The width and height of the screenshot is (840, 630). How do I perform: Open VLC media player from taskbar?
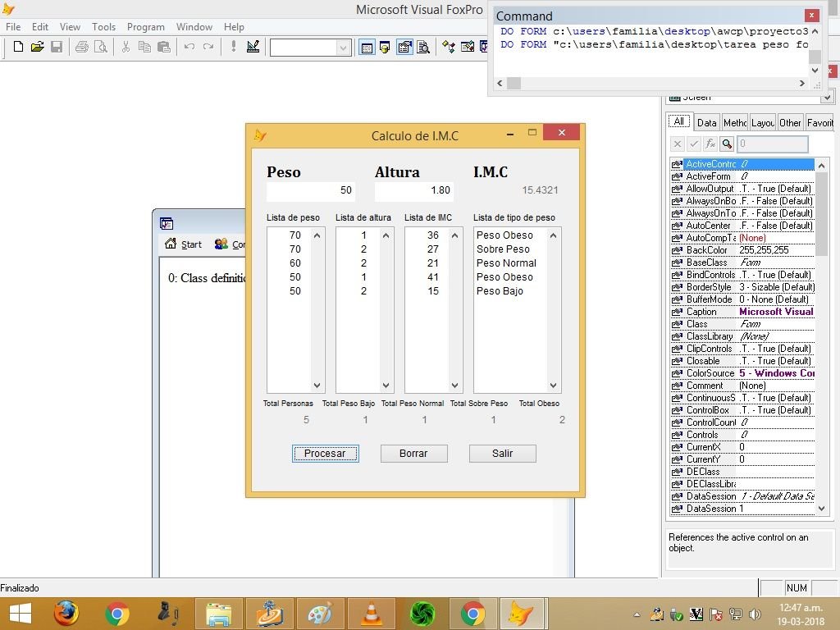point(372,614)
